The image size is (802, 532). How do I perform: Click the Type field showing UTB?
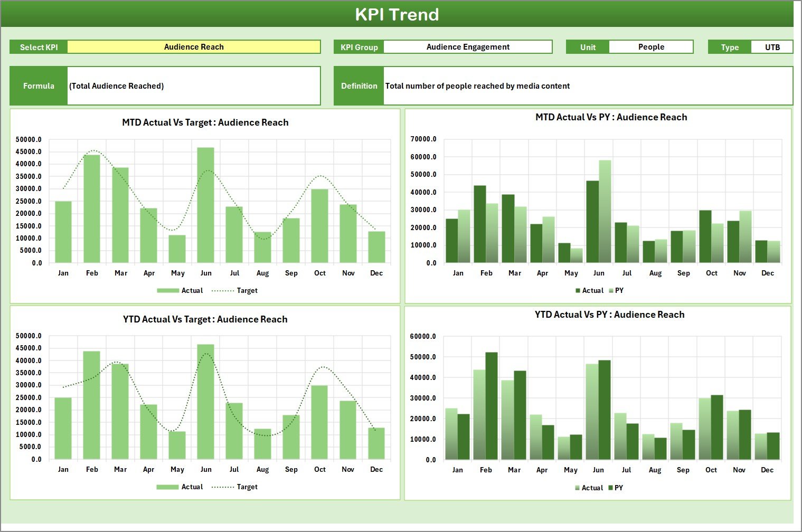772,46
